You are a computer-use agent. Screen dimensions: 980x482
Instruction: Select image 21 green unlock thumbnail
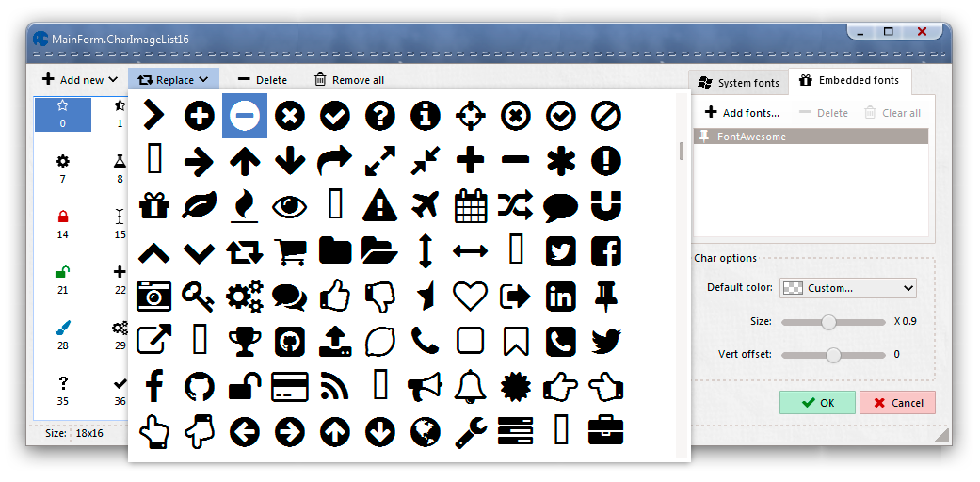(x=62, y=281)
